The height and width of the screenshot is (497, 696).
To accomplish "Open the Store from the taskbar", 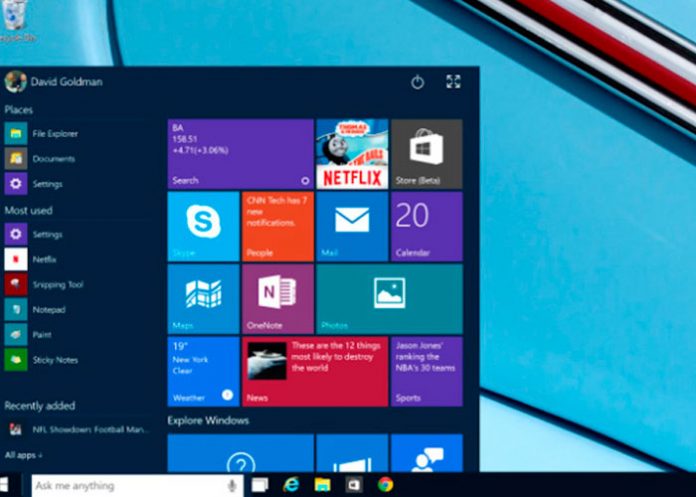I will [x=354, y=485].
